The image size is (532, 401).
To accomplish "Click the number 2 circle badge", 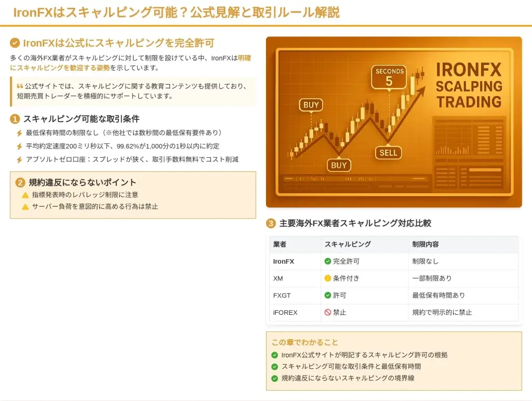I will coord(20,183).
